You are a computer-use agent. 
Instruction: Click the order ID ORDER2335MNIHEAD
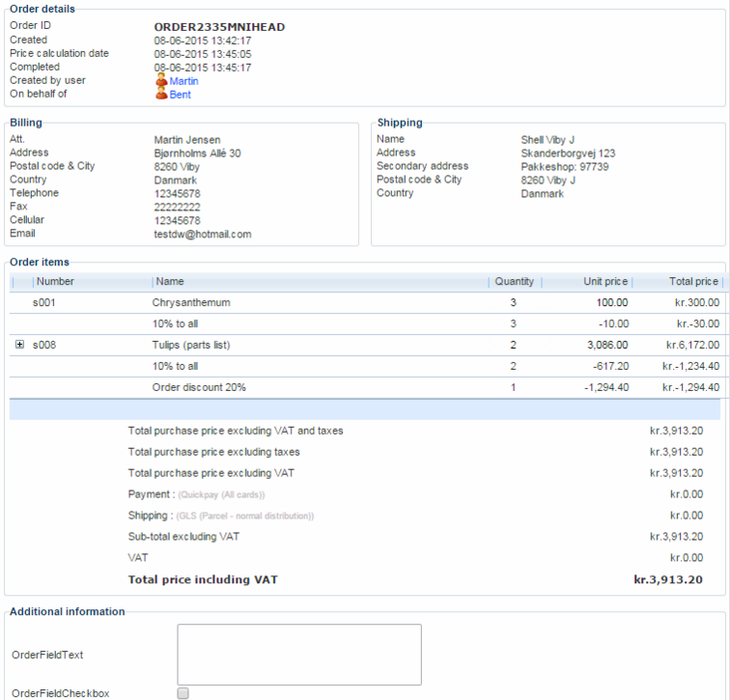point(219,27)
